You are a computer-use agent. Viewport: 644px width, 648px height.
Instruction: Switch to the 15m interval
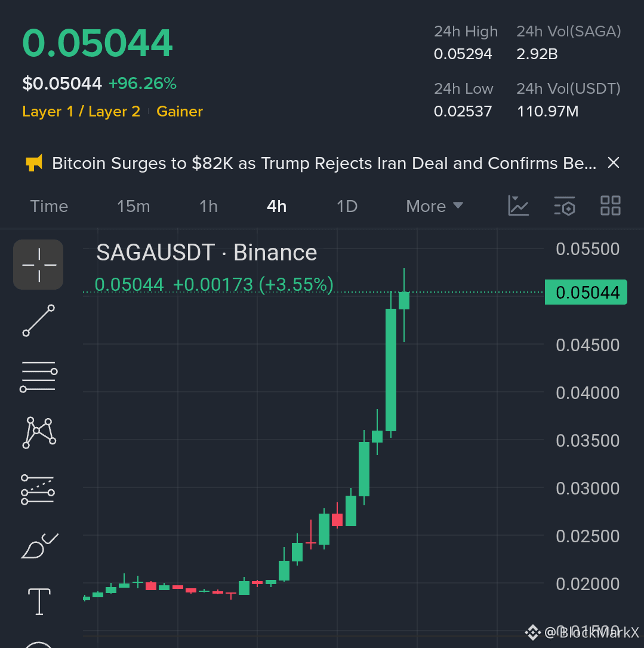134,206
